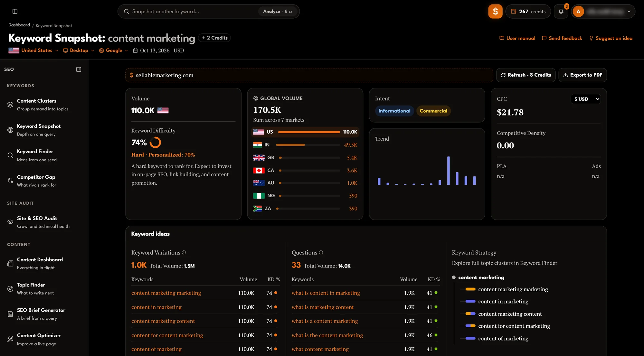The image size is (644, 356).
Task: Click Suggest an idea link
Action: [x=611, y=38]
